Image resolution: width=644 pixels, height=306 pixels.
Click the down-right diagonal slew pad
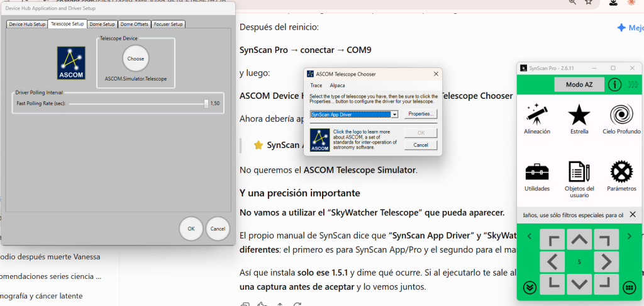pos(606,284)
